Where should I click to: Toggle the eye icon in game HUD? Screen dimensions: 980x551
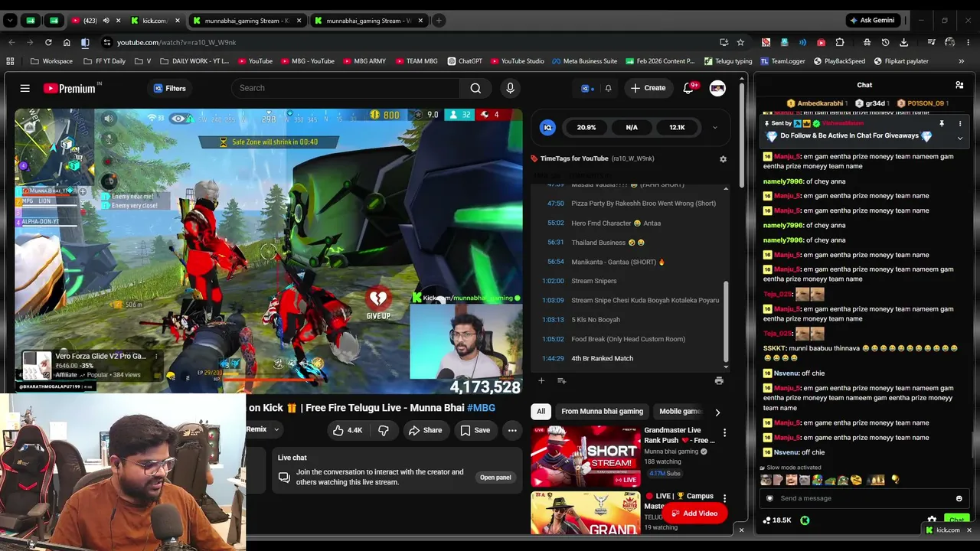[179, 118]
